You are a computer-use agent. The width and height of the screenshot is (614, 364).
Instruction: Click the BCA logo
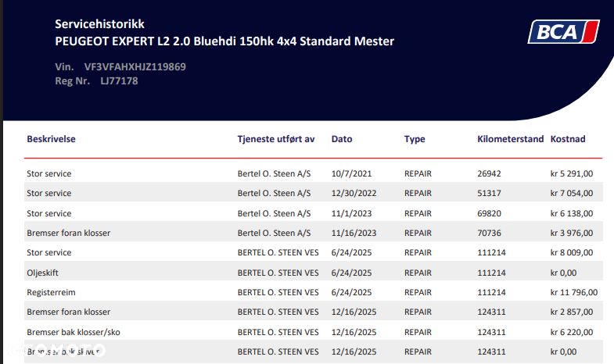563,32
